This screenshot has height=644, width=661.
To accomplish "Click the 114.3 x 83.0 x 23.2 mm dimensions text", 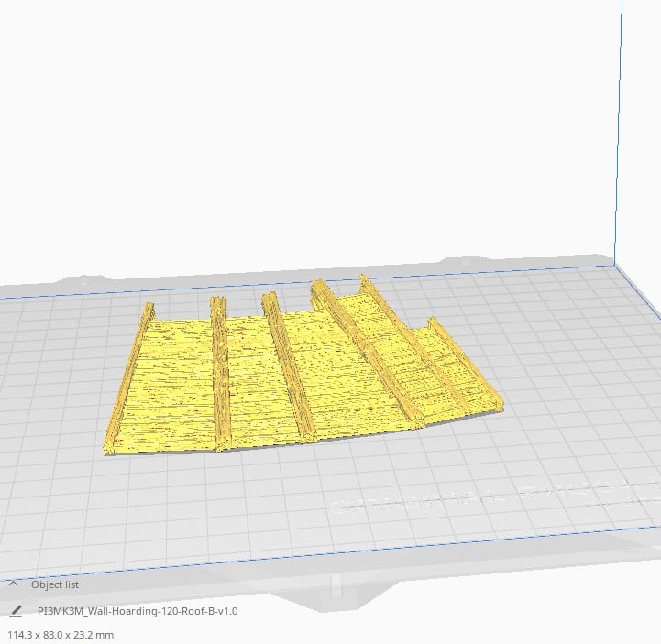I will point(61,634).
